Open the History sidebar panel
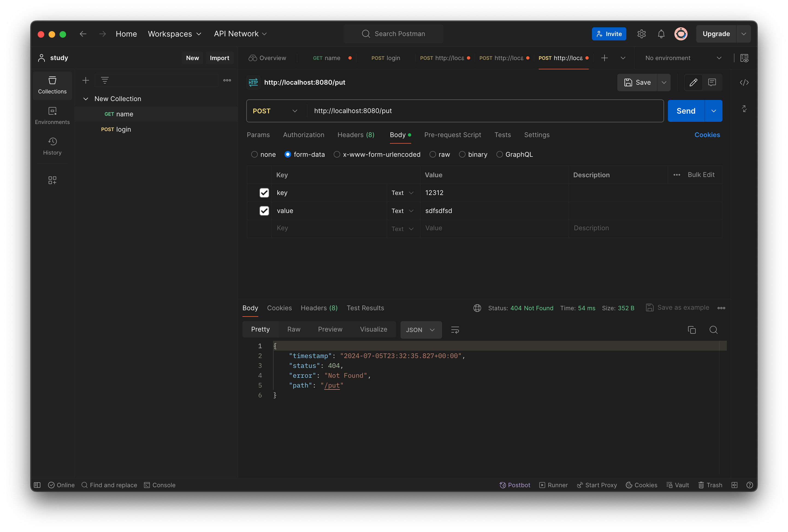The width and height of the screenshot is (788, 532). click(52, 146)
